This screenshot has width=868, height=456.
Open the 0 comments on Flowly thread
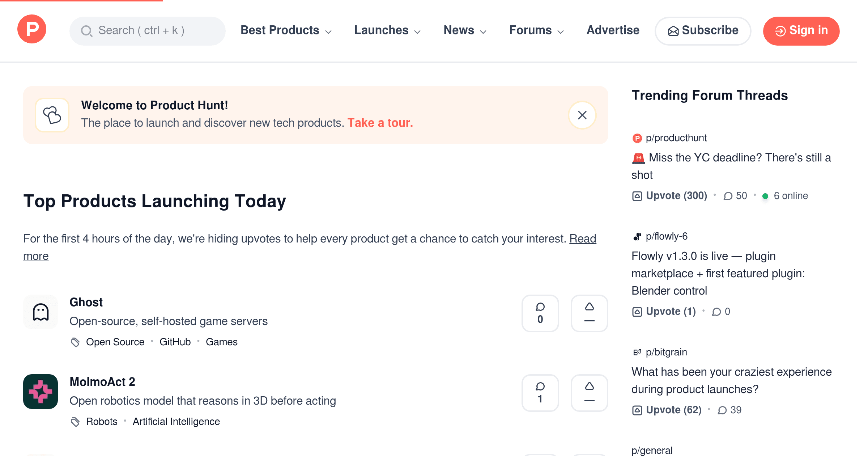coord(721,312)
